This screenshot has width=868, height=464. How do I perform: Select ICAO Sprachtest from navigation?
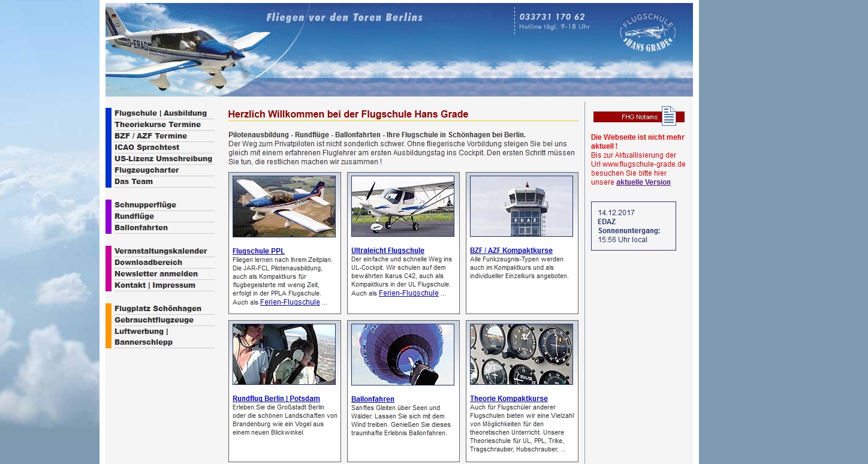point(147,147)
